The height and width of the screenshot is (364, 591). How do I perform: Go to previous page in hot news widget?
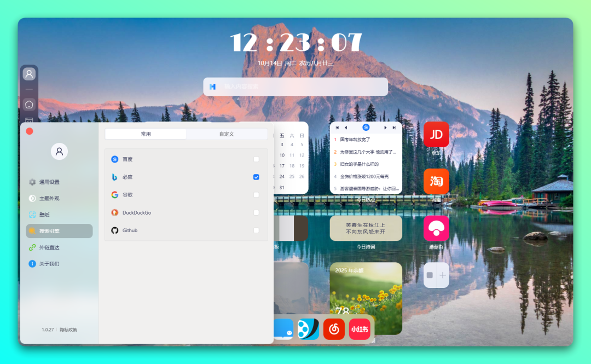[345, 128]
